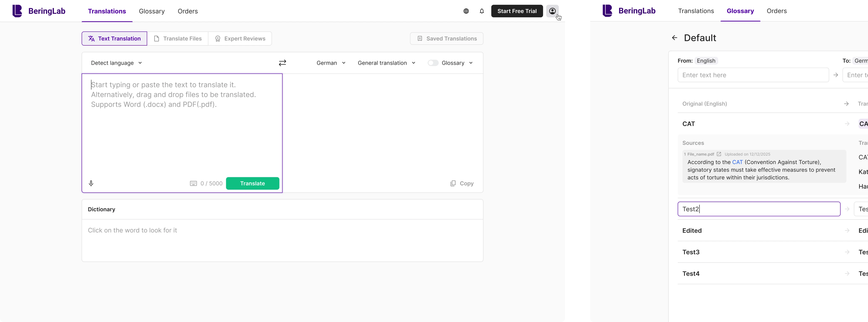
Task: Click the Test2 glossary term field
Action: pos(758,209)
